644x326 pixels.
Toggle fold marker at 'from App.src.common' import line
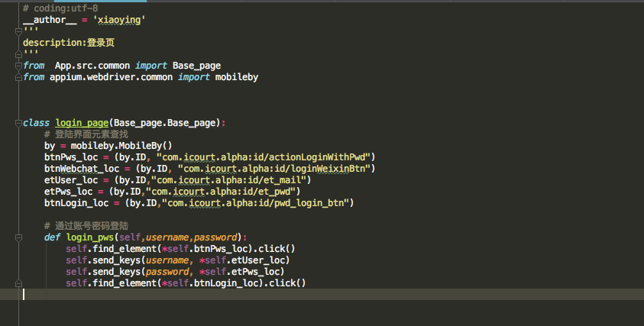click(18, 66)
